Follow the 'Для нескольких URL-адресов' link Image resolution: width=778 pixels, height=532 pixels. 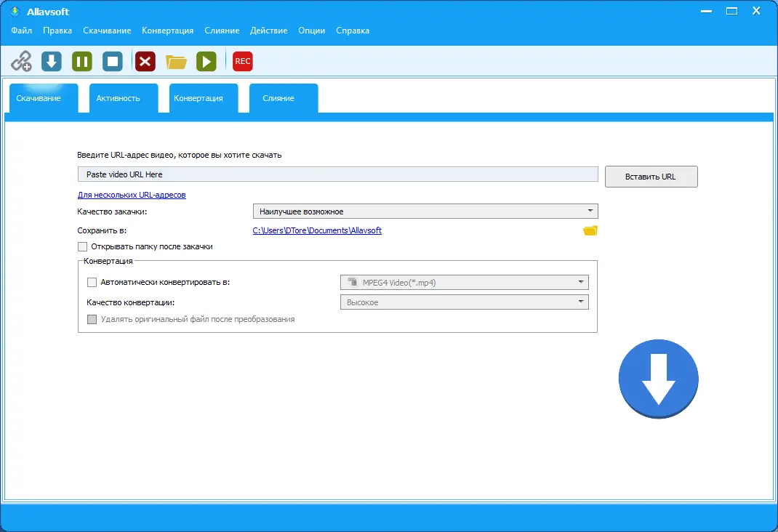click(x=131, y=195)
